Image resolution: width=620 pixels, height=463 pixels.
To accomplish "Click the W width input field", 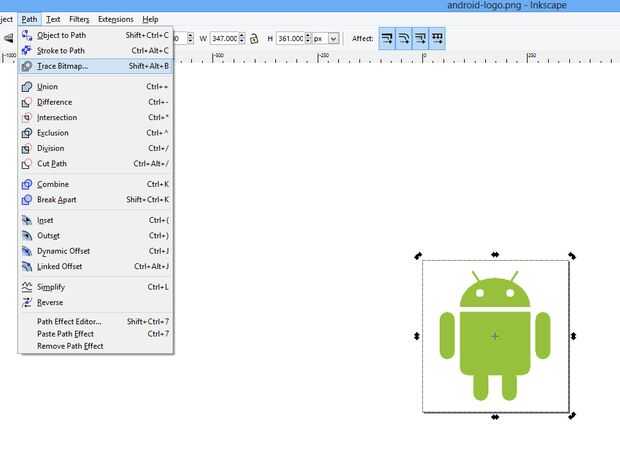I will [x=225, y=38].
